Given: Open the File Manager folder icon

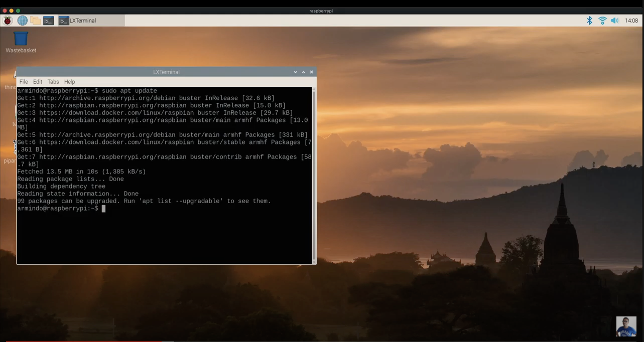Looking at the screenshot, I should click(35, 21).
